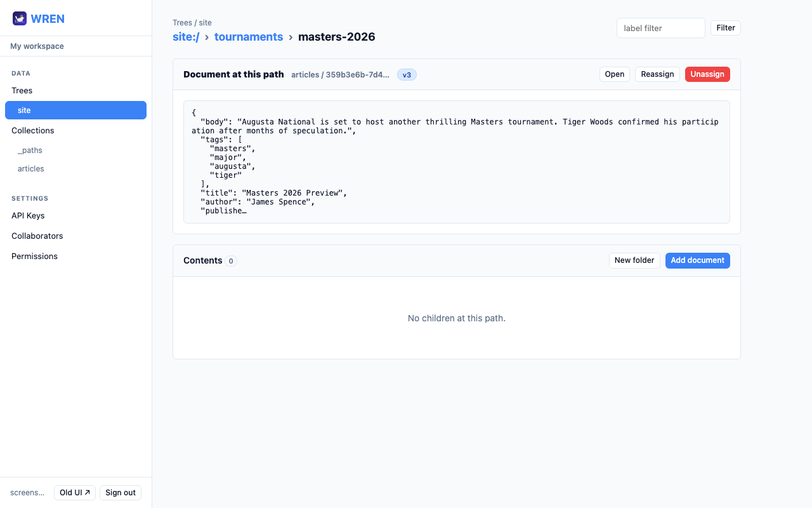Click My workspace

(37, 46)
